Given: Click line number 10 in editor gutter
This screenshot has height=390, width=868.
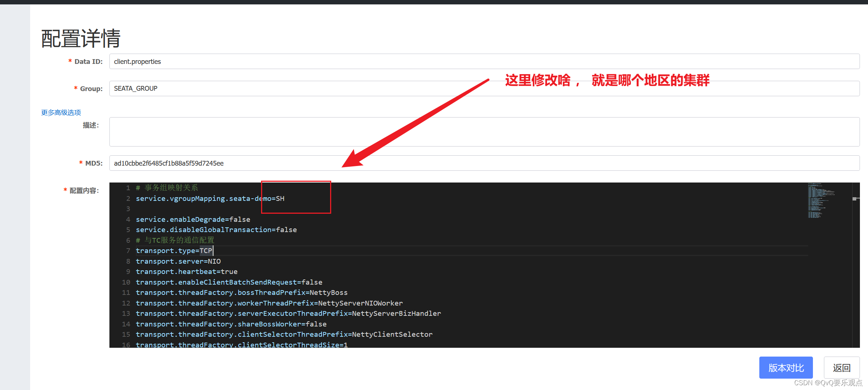Looking at the screenshot, I should coord(126,282).
